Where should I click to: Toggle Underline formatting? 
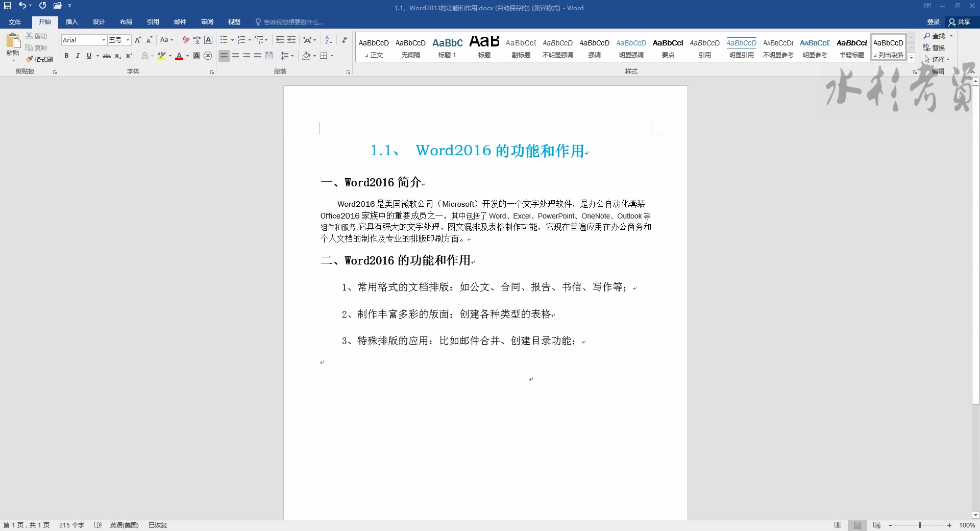(89, 56)
